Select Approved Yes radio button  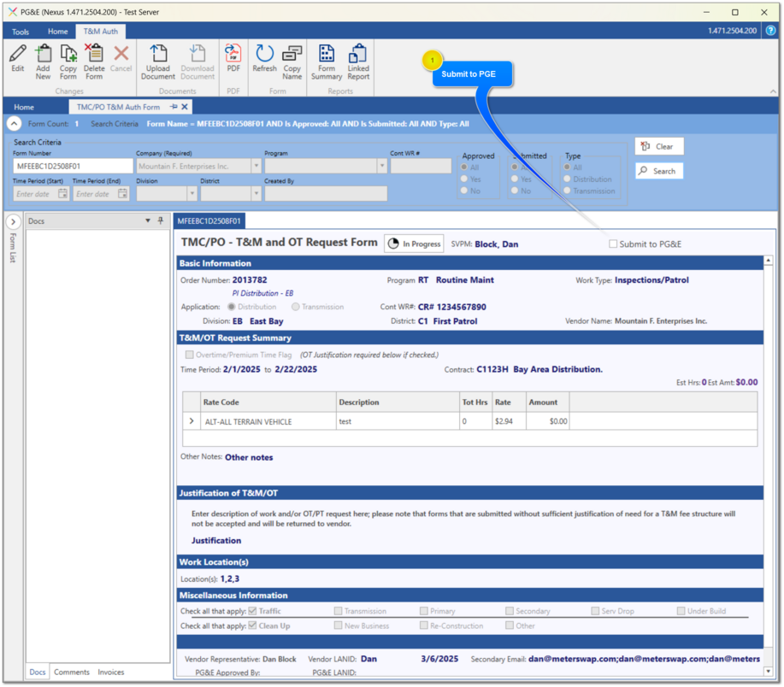pyautogui.click(x=464, y=179)
